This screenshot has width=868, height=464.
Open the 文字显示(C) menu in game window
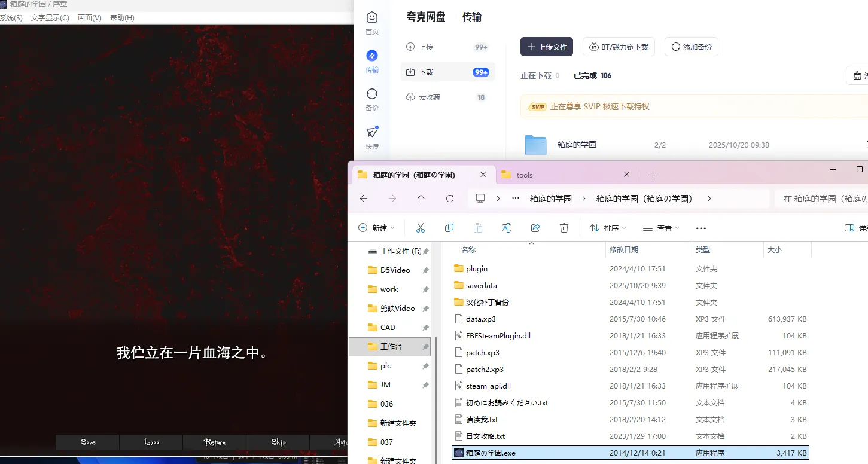tap(50, 18)
